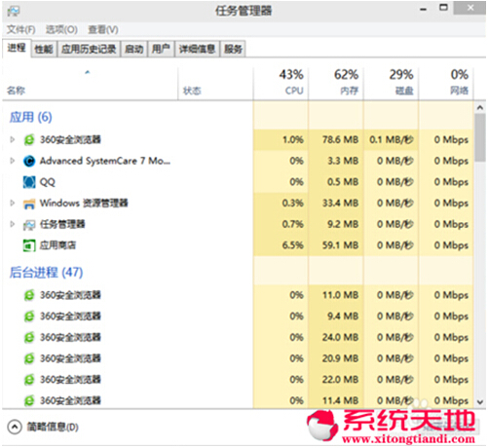This screenshot has height=448, width=488.
Task: Click the 360 icon in the 24.0 MB row
Action: coord(29,338)
